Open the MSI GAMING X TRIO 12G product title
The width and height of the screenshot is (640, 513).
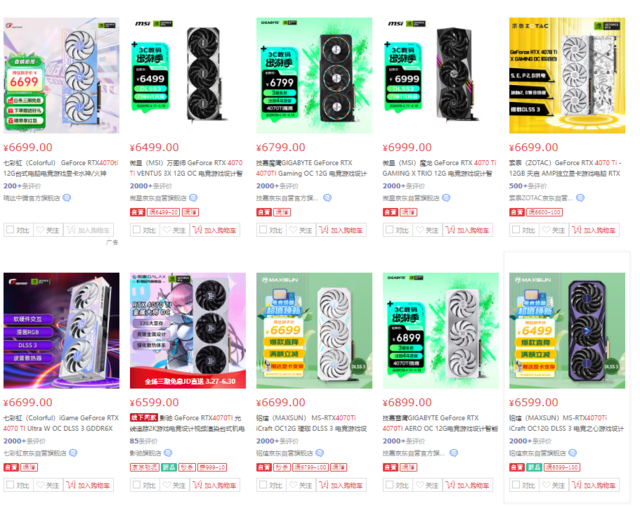click(440, 168)
